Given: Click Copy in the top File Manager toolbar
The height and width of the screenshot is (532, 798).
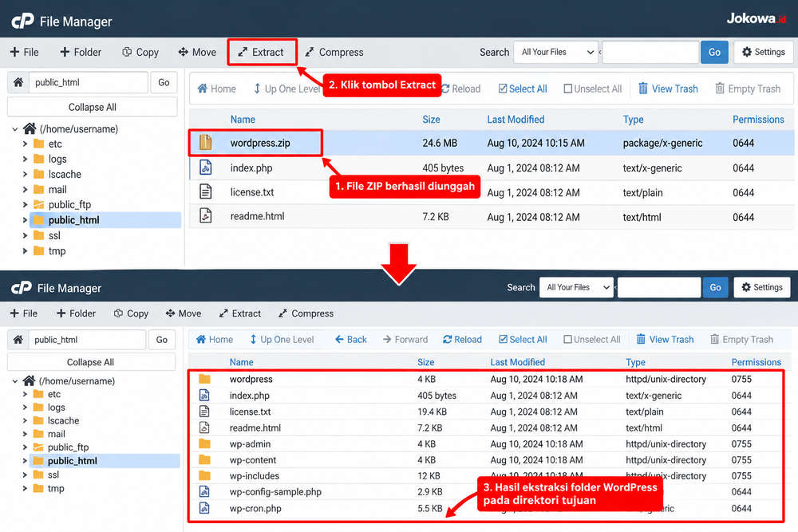Looking at the screenshot, I should coord(140,53).
